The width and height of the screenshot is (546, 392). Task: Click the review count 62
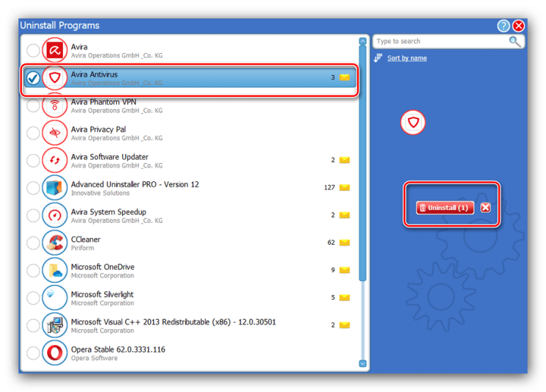point(331,243)
